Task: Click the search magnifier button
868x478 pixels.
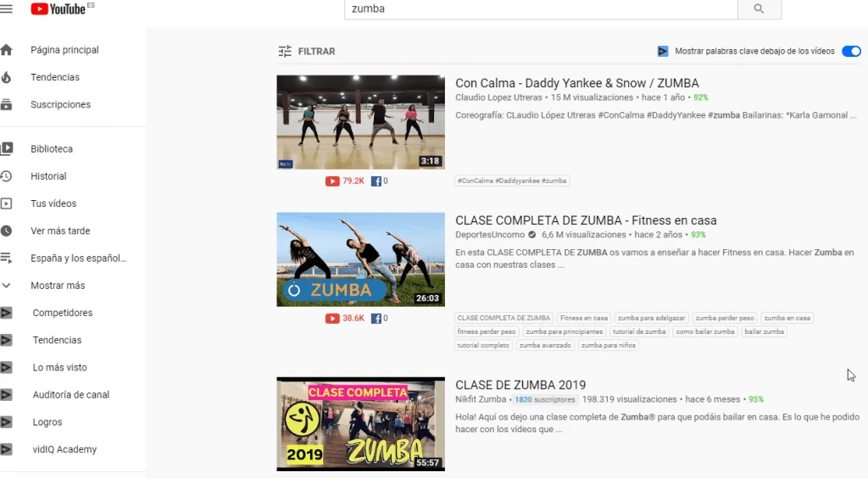Action: click(x=759, y=8)
